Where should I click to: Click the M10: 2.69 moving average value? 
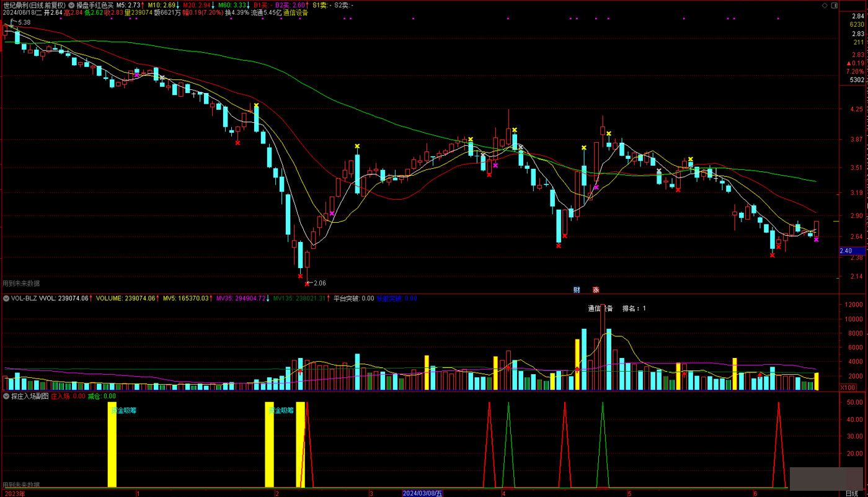click(x=162, y=5)
